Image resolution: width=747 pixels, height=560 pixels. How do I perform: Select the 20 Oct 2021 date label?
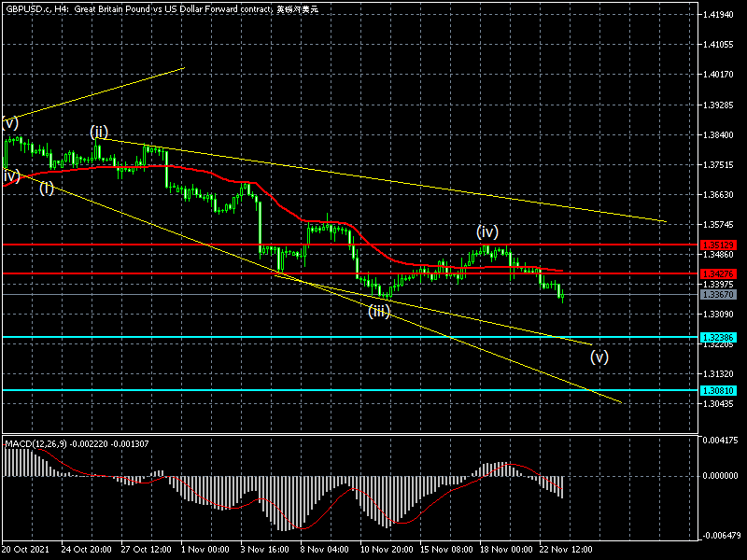point(24,551)
